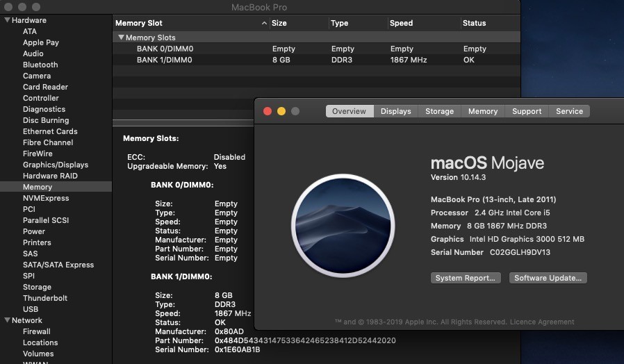Open the Licence Agreement link
Image resolution: width=624 pixels, height=364 pixels.
(542, 322)
